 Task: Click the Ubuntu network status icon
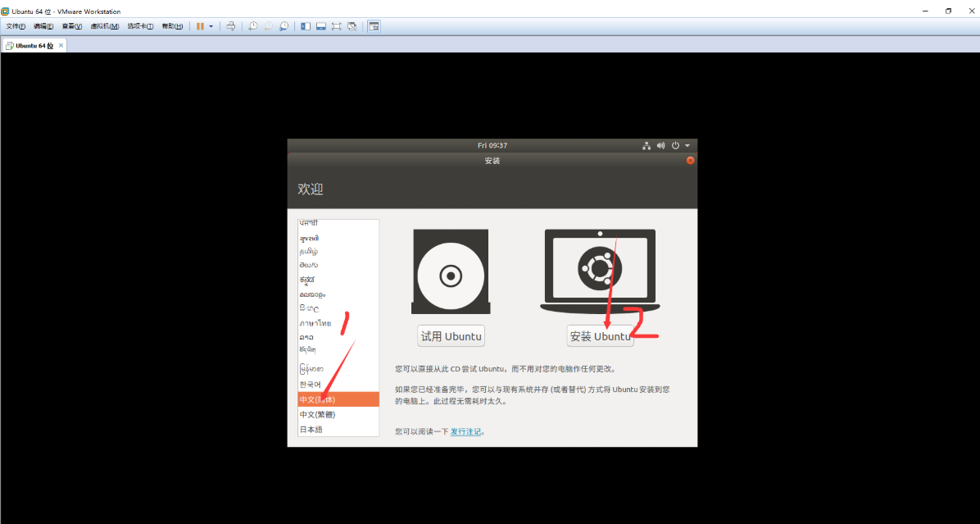click(x=647, y=146)
